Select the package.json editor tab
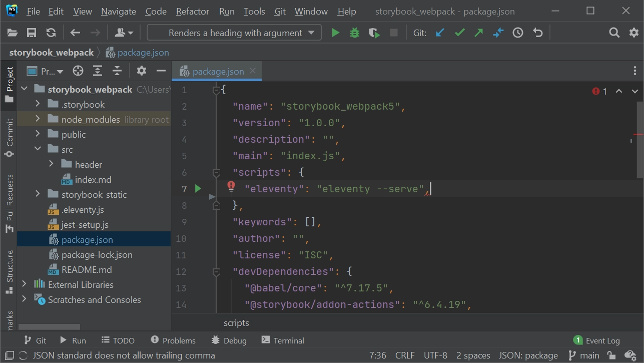The height and width of the screenshot is (363, 644). (218, 72)
